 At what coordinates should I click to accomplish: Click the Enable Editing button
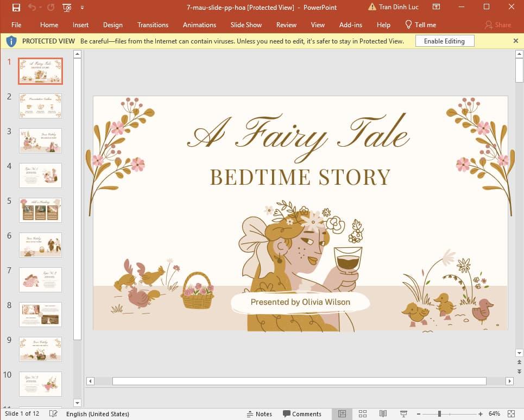(444, 41)
